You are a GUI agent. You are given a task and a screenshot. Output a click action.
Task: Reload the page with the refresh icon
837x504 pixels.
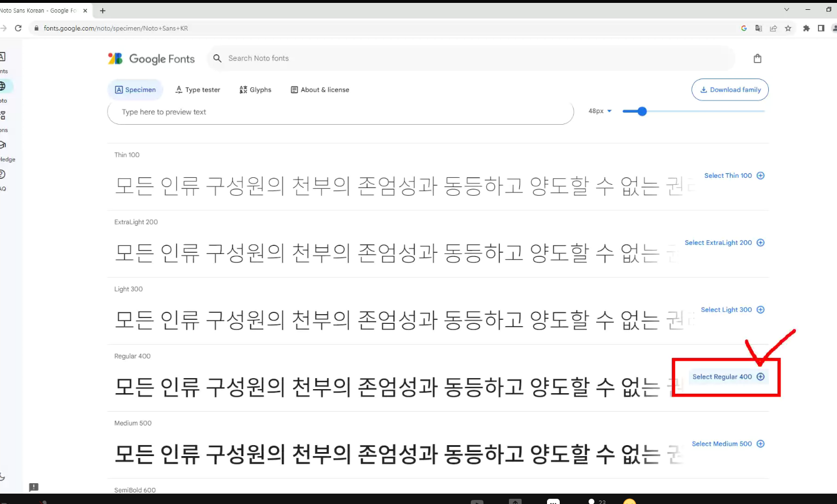pyautogui.click(x=18, y=28)
